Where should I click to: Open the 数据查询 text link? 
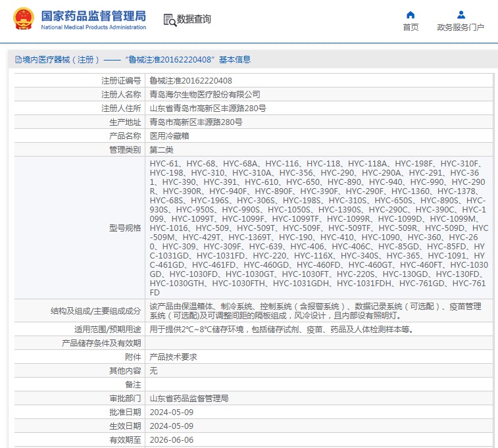(194, 20)
